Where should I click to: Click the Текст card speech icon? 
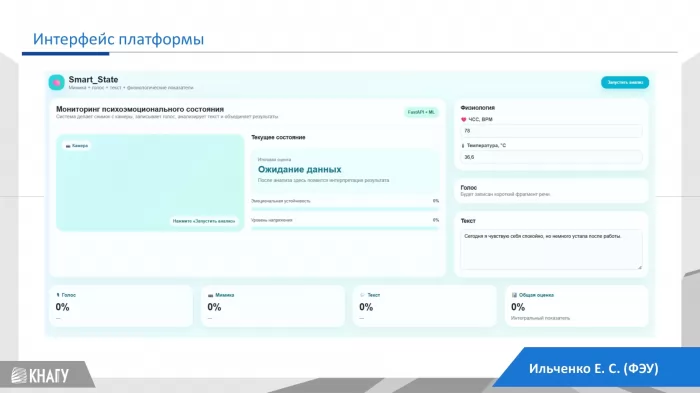click(362, 295)
